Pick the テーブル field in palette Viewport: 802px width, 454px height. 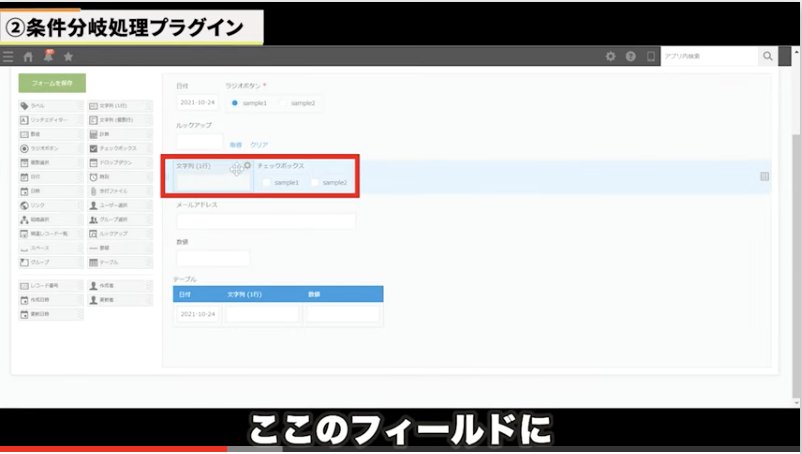click(x=119, y=262)
